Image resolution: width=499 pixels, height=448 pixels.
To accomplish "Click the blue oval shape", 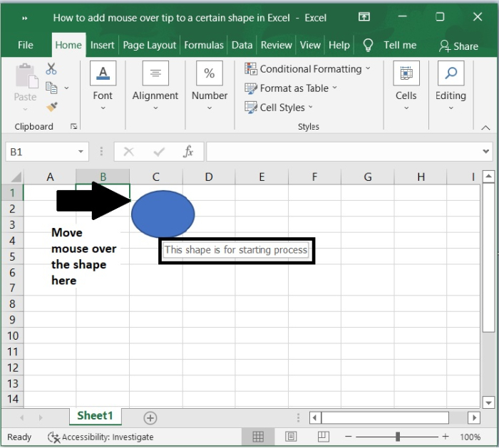I will (163, 214).
